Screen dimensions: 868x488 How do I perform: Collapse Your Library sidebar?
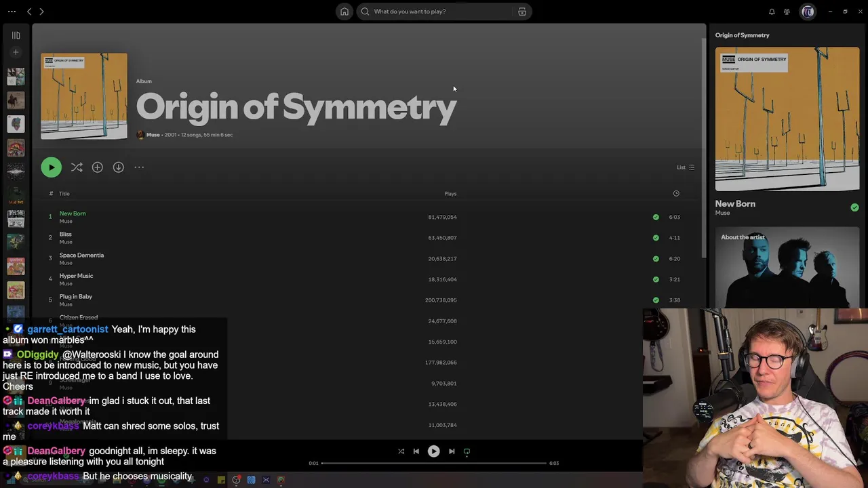(x=16, y=35)
